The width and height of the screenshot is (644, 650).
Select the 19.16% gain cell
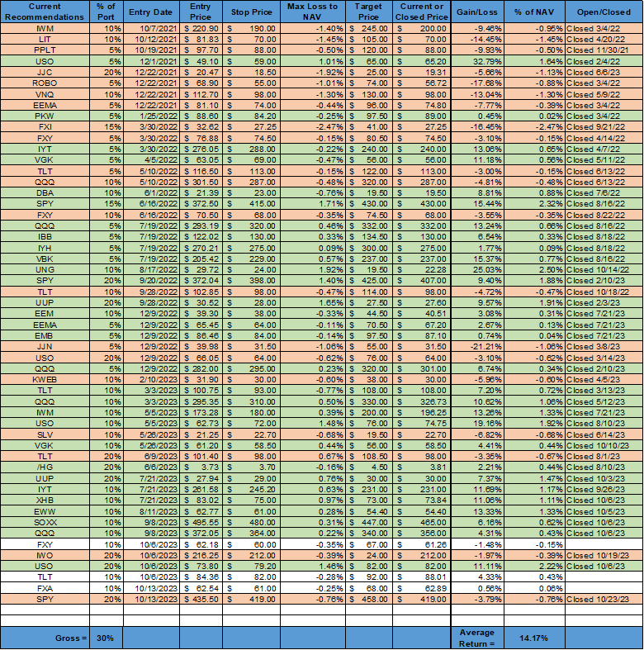pyautogui.click(x=477, y=423)
